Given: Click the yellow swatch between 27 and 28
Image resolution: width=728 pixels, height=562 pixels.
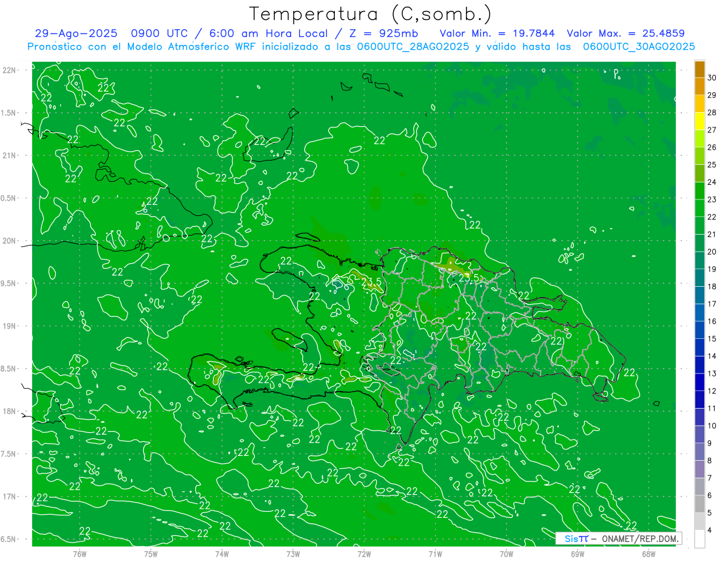Looking at the screenshot, I should [699, 121].
